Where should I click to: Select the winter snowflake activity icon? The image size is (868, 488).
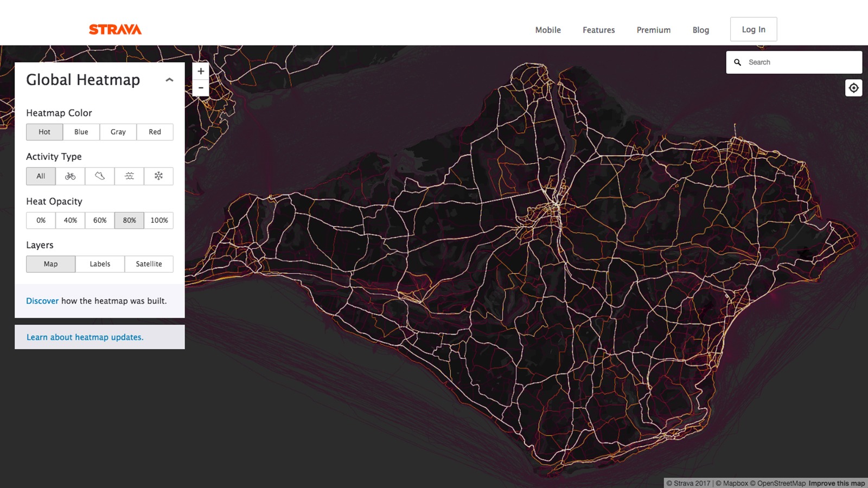coord(158,176)
